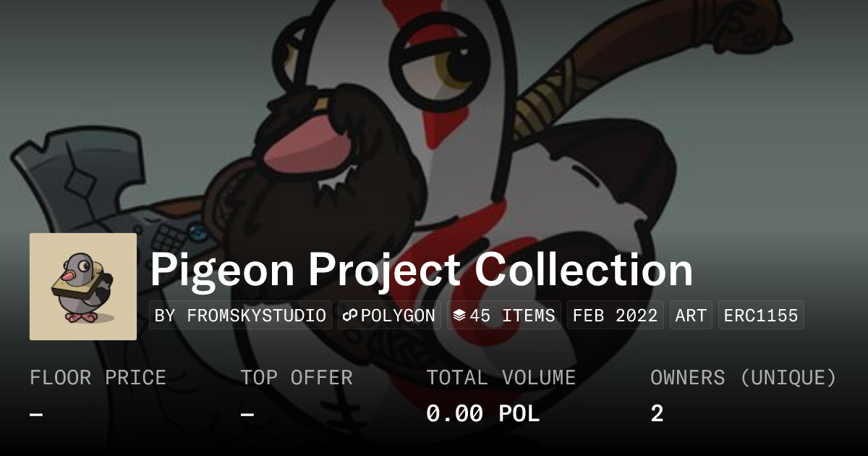Open the BY FROMSKYSTUDIO creator badge
868x456 pixels.
point(240,316)
